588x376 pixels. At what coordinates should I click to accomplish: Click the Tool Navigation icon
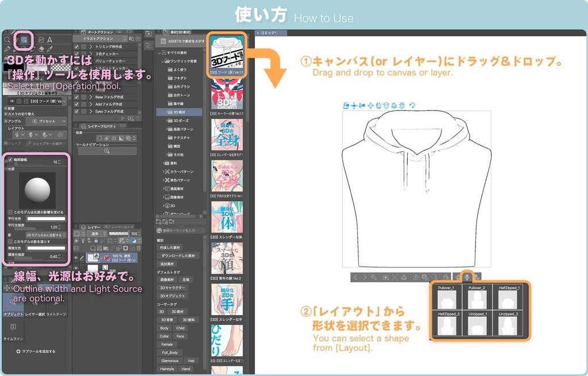click(106, 151)
